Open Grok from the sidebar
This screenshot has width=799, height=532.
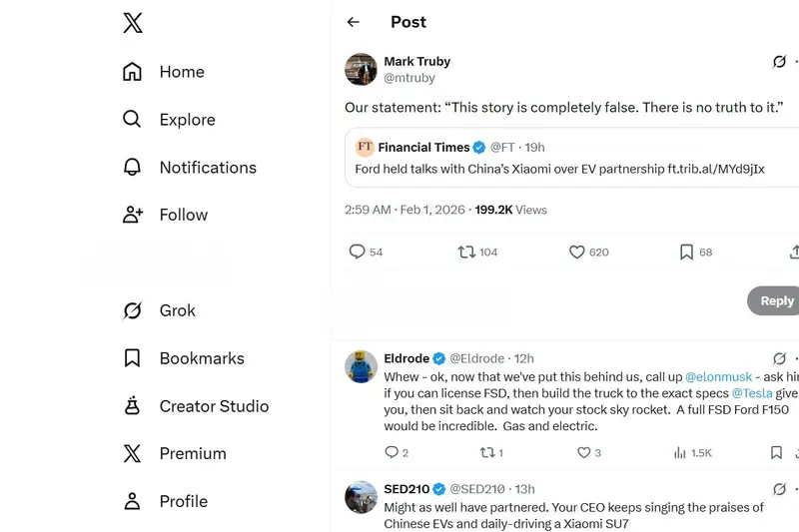click(177, 310)
